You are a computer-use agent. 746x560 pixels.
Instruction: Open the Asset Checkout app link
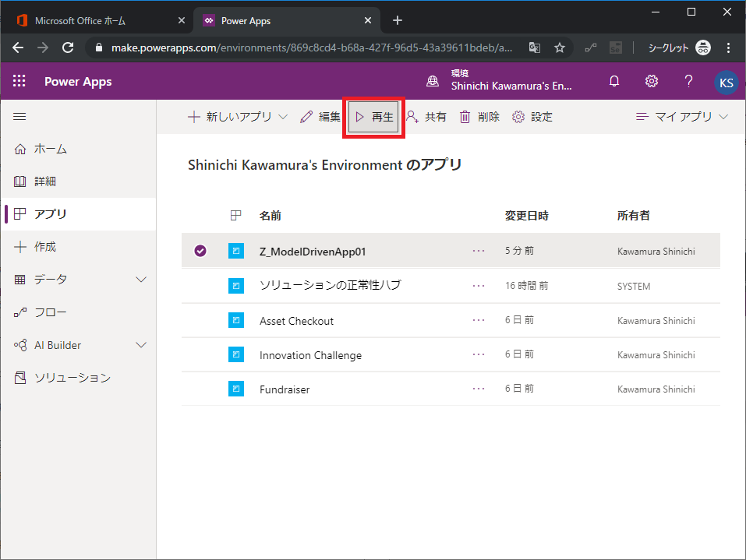point(296,321)
